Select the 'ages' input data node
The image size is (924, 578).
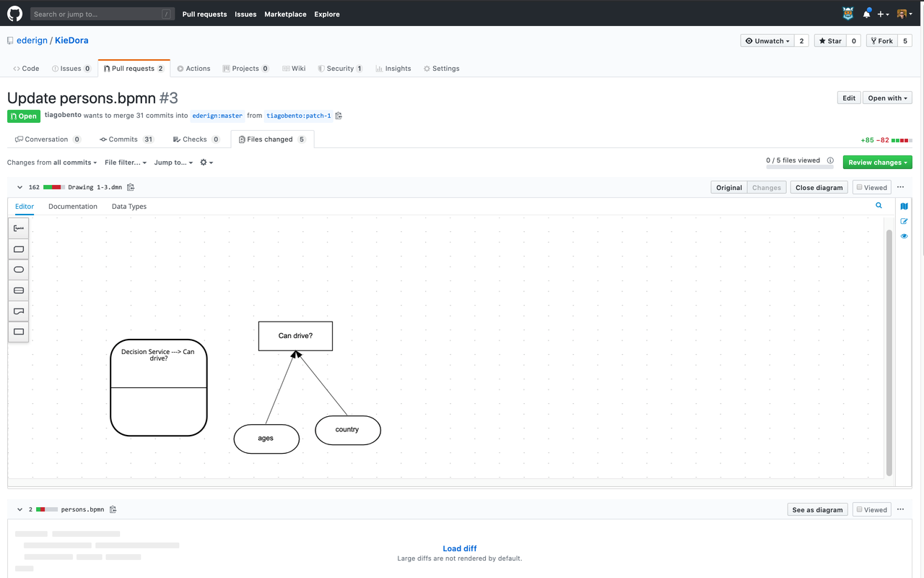point(266,439)
